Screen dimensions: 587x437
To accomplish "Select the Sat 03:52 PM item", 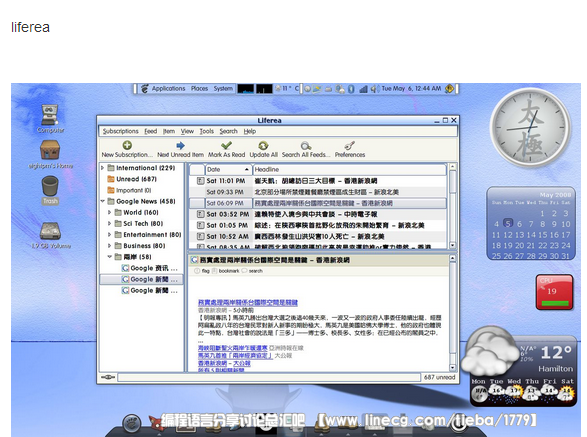I will pos(318,214).
